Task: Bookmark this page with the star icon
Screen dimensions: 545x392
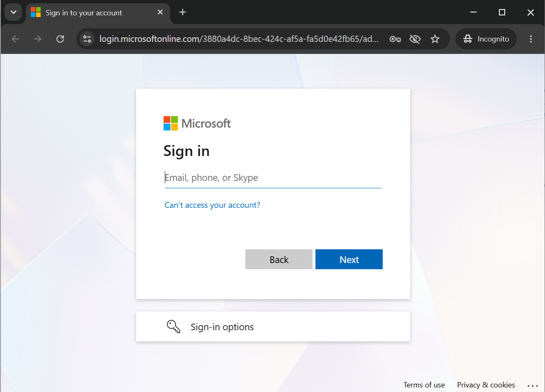Action: [x=435, y=39]
